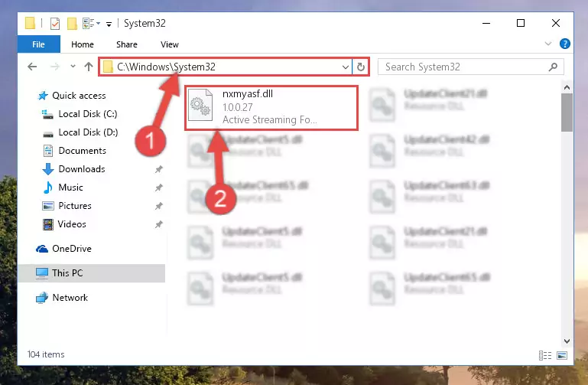Click the OneDrive cloud icon
Image resolution: width=588 pixels, height=385 pixels.
[x=42, y=249]
